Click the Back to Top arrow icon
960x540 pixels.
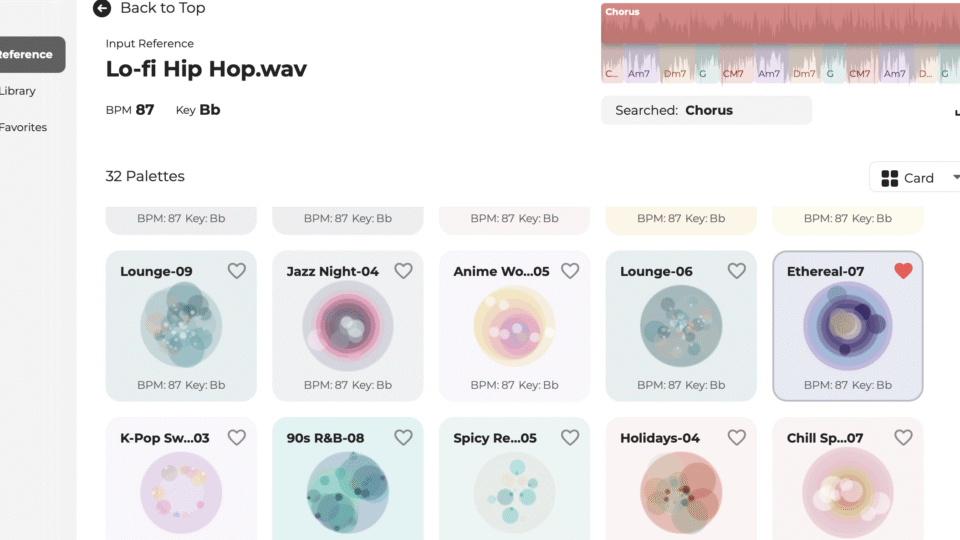(x=102, y=9)
